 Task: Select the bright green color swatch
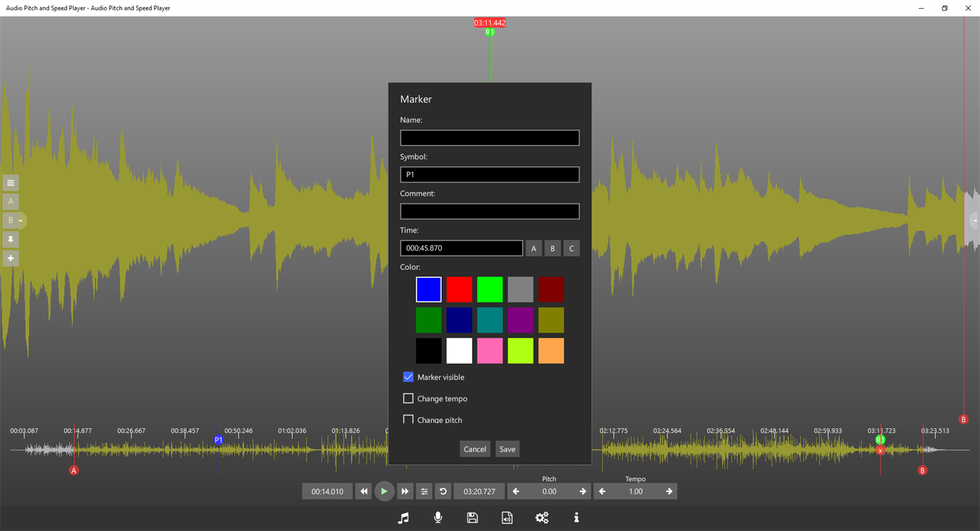pos(490,289)
